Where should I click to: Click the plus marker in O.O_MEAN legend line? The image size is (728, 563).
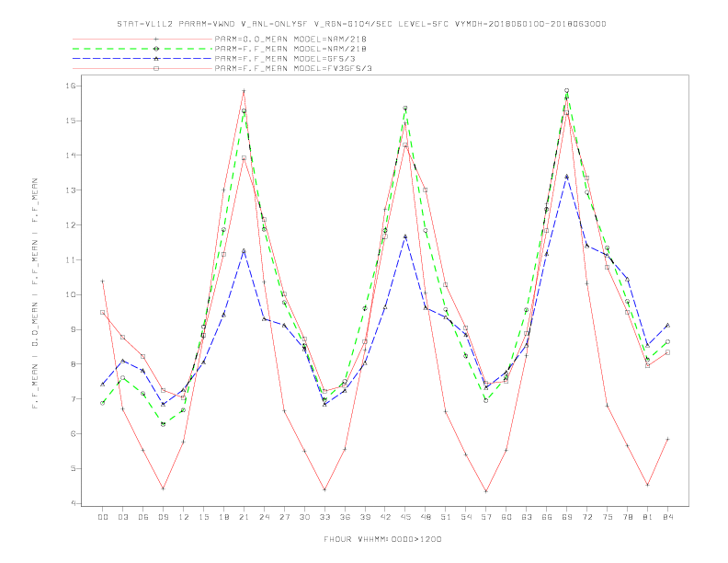[x=156, y=39]
